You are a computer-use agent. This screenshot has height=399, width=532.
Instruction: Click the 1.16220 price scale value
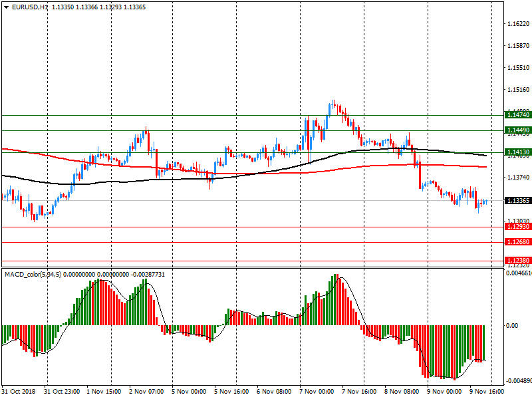tap(517, 24)
